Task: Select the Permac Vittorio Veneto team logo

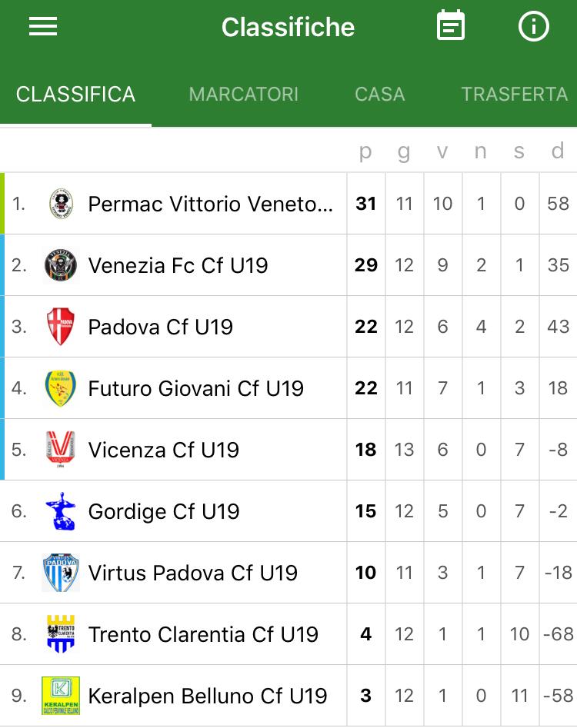Action: pos(61,204)
